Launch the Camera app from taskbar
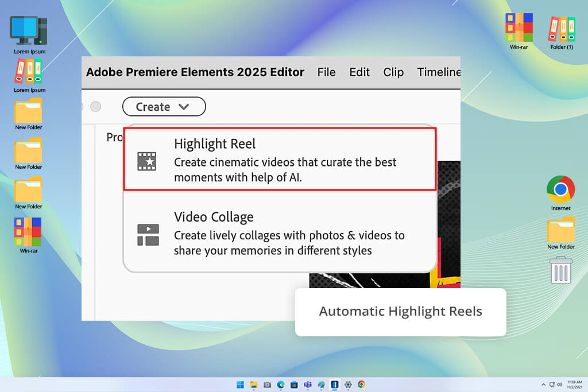The image size is (588, 392). pyautogui.click(x=267, y=385)
